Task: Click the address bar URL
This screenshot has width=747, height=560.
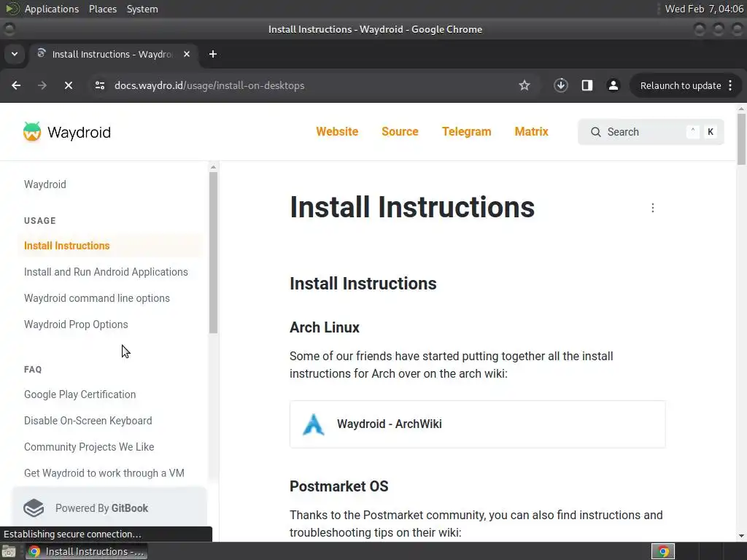Action: point(209,86)
